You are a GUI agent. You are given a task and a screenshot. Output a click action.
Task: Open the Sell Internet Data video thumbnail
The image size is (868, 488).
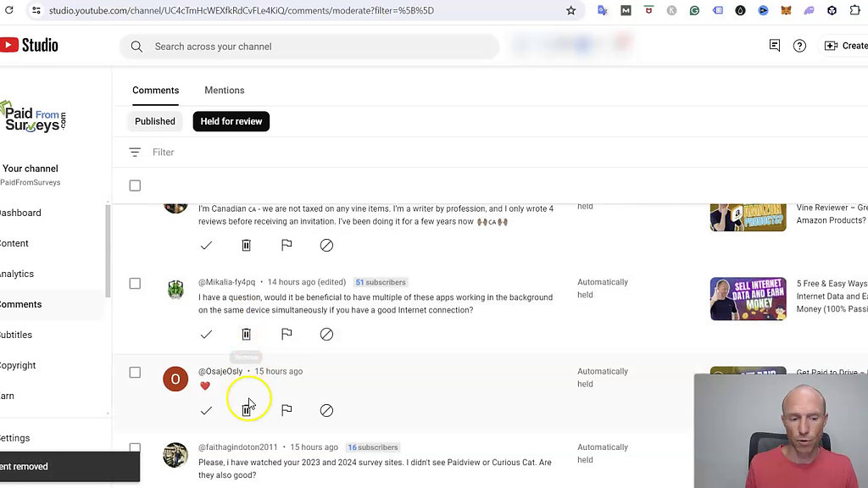pyautogui.click(x=748, y=298)
